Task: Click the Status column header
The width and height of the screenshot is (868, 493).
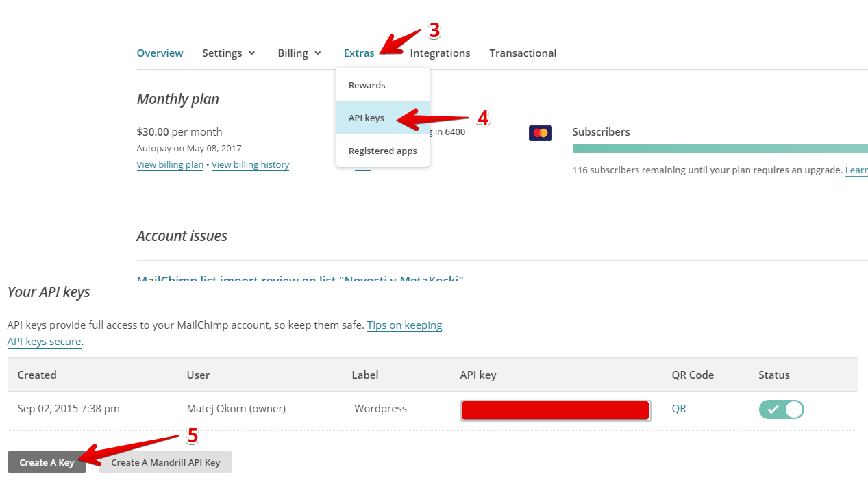Action: pyautogui.click(x=774, y=375)
